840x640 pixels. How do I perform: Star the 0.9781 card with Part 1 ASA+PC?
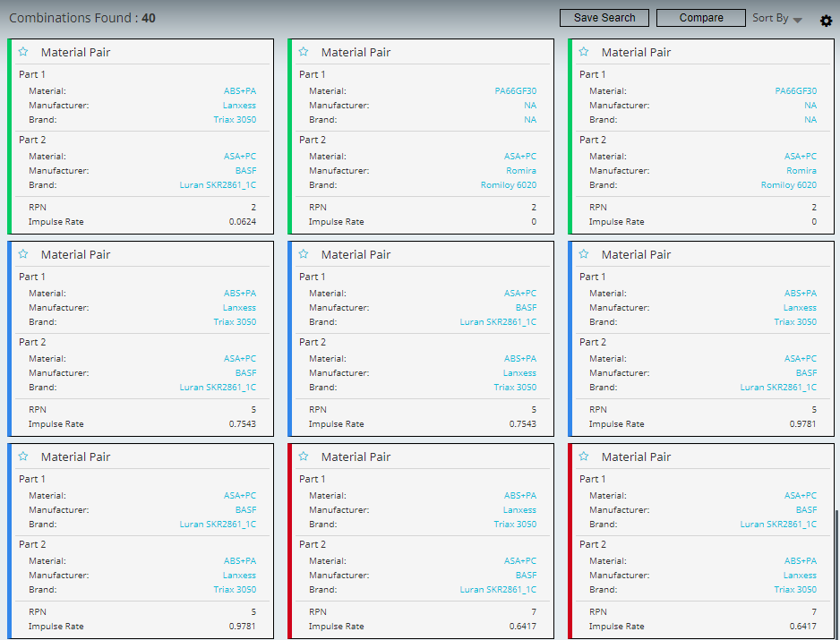click(23, 457)
